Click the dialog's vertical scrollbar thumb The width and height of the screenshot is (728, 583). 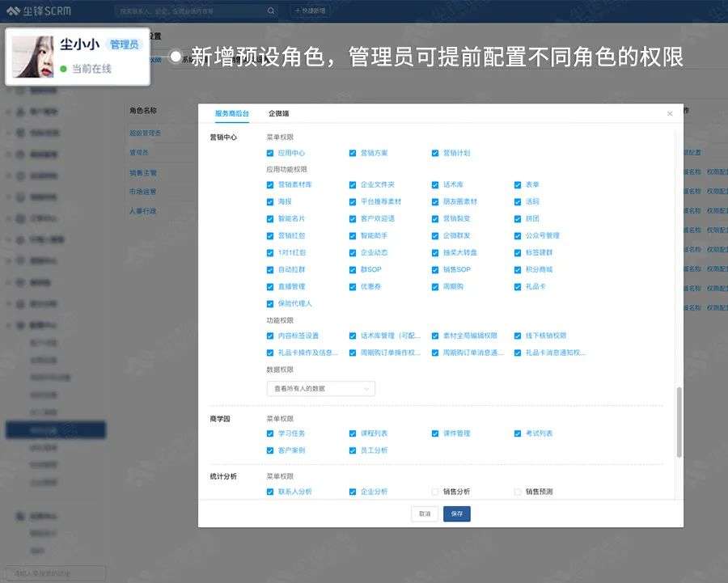click(x=679, y=422)
